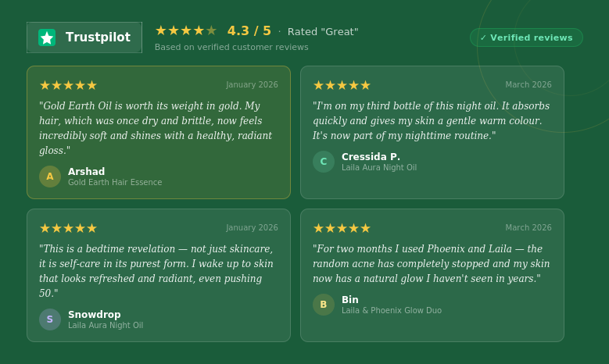The image size is (609, 364).
Task: Click the Trustpilot brand name
Action: 98,37
